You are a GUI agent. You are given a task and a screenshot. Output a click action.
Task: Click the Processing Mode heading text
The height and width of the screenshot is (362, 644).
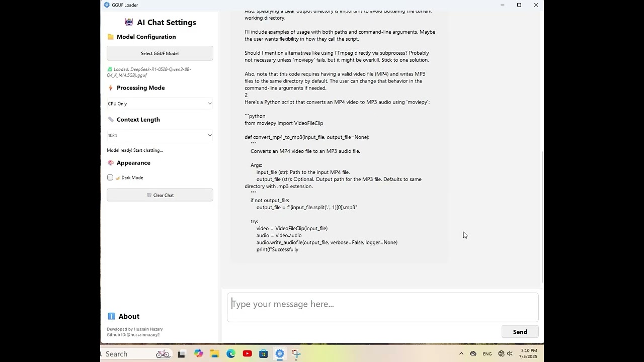141,87
